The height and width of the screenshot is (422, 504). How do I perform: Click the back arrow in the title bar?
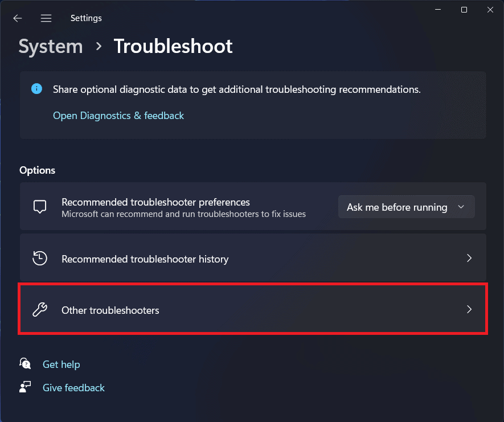(x=18, y=18)
